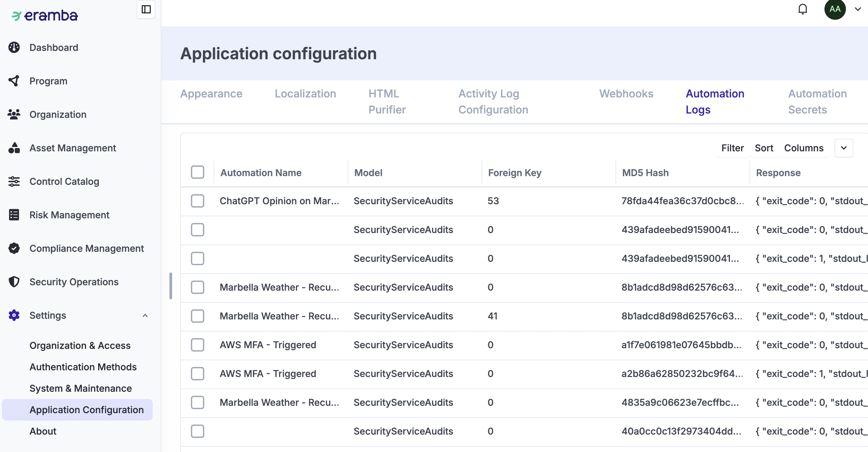Click the Compliance Management badge icon
Screen dimensions: 868x452
click(x=14, y=248)
